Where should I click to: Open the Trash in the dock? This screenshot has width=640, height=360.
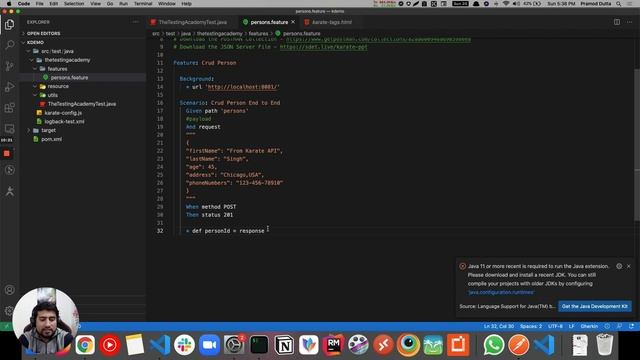click(x=604, y=344)
